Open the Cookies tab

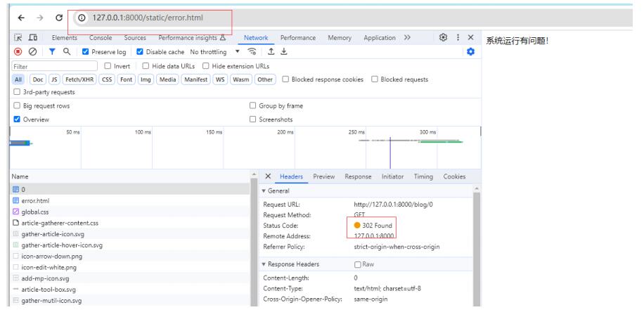click(454, 176)
